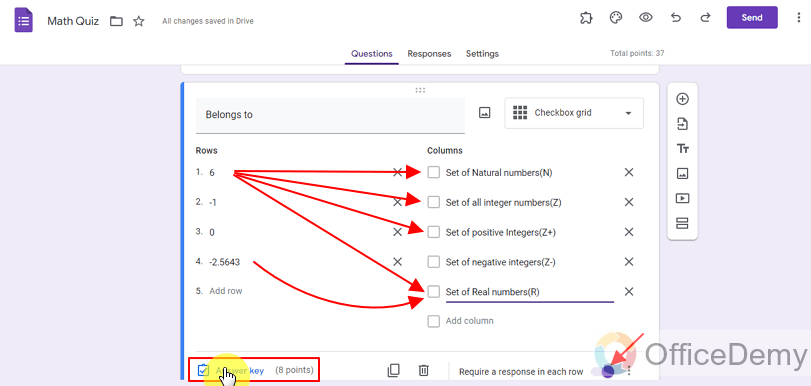Open the Google Forms home icon
The width and height of the screenshot is (811, 386).
click(x=23, y=21)
